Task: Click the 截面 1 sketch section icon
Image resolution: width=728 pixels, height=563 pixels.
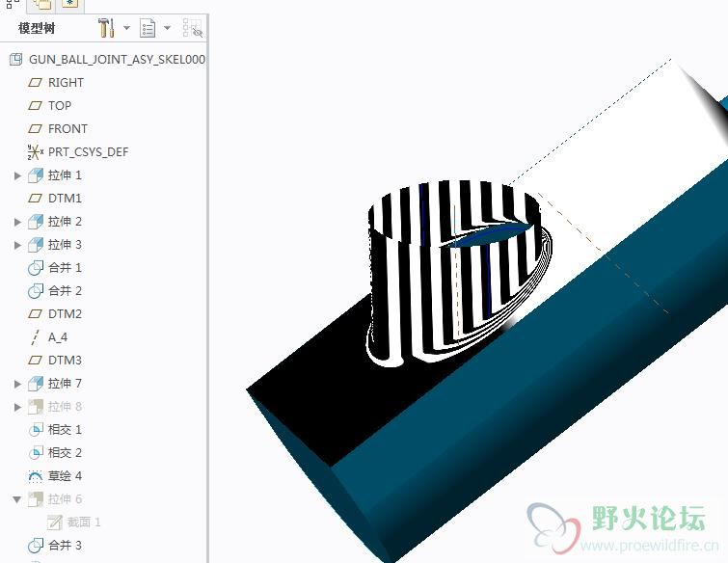Action: (x=54, y=523)
